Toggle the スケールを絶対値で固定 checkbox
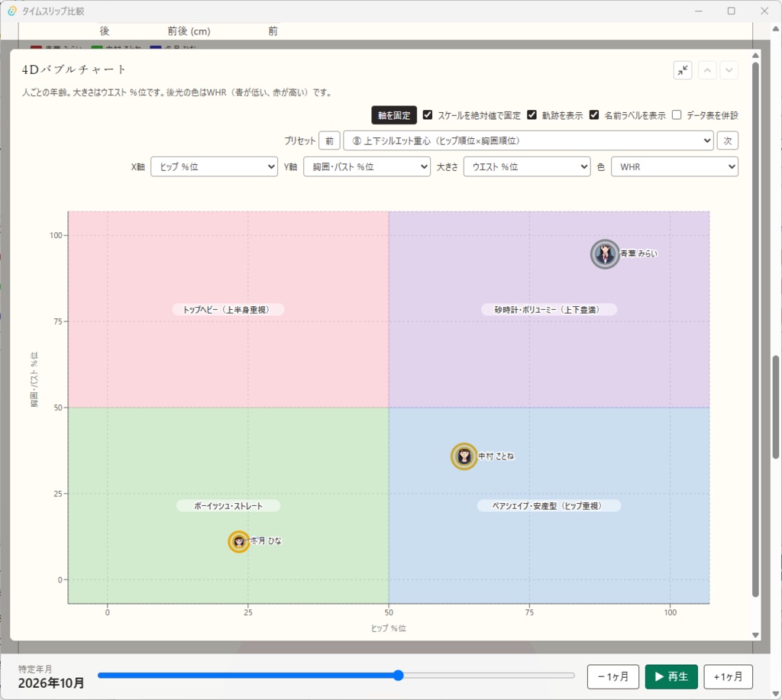782x700 pixels. 428,115
